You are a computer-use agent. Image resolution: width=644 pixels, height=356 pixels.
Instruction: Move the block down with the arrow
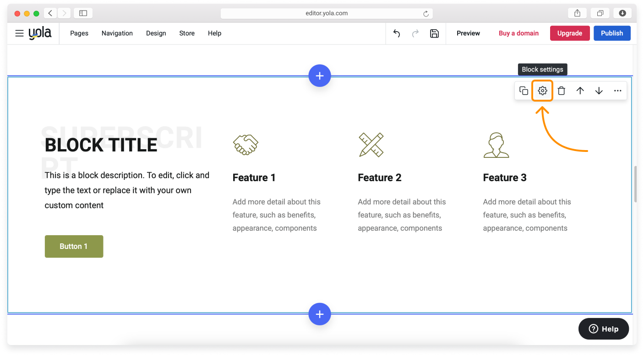599,91
